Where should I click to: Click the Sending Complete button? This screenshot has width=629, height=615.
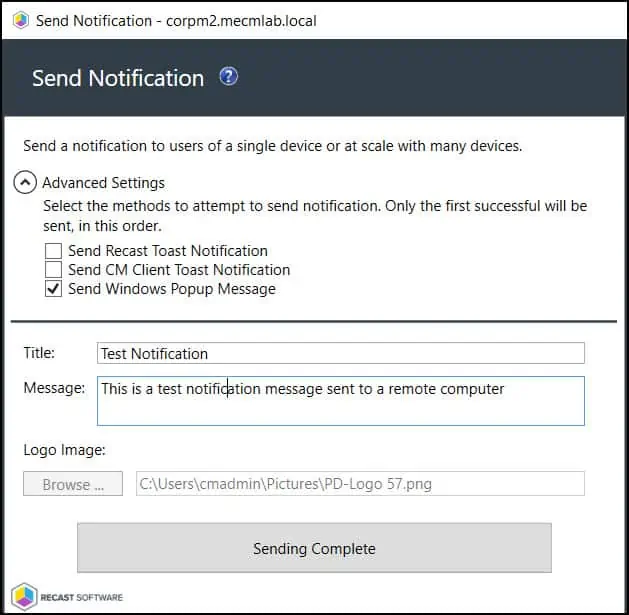click(x=314, y=548)
